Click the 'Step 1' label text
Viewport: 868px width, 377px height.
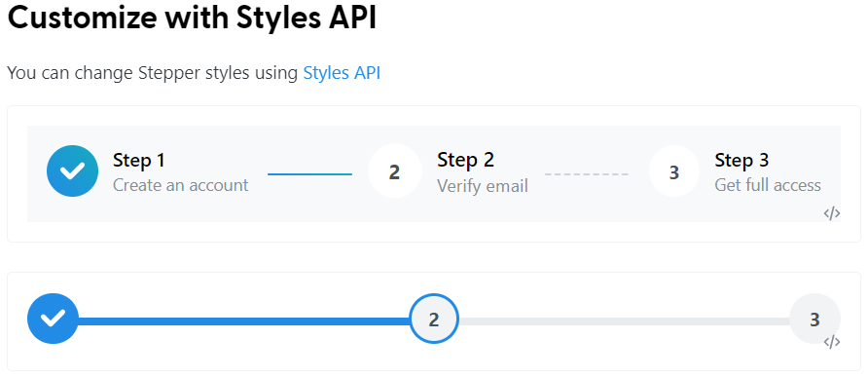pyautogui.click(x=139, y=160)
